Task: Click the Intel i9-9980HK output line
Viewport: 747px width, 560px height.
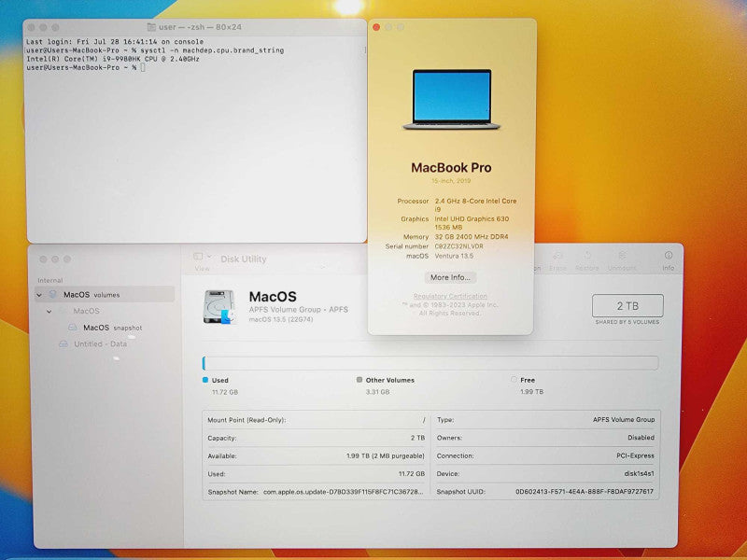Action: (x=113, y=59)
